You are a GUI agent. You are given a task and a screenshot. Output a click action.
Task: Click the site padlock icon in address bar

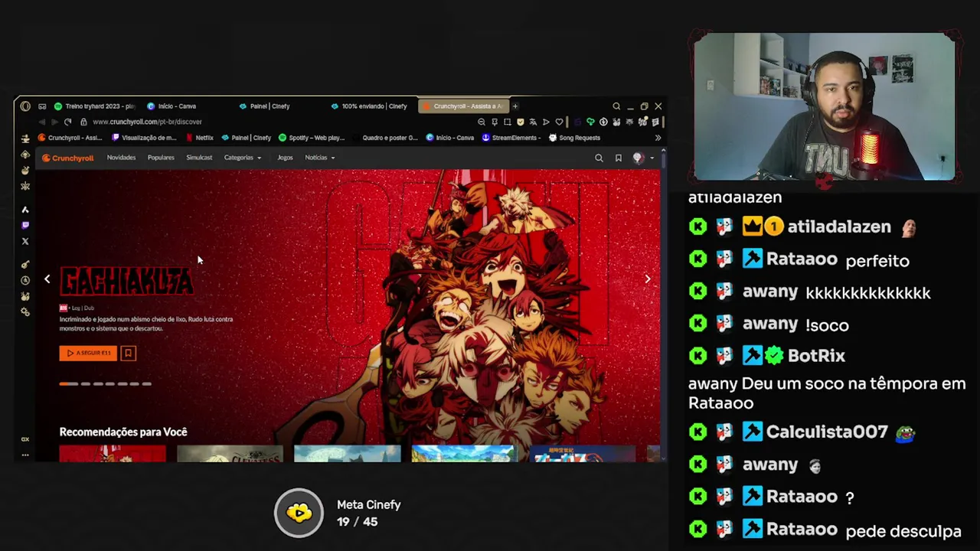click(83, 122)
